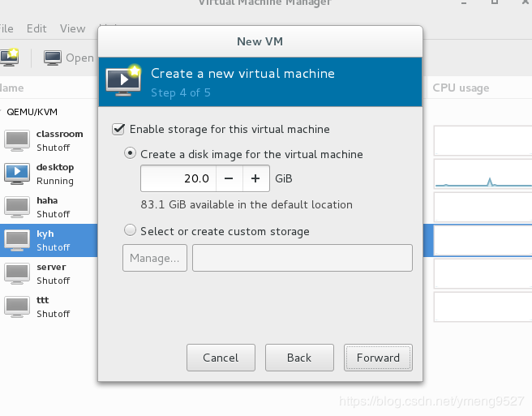Decrease disk size with minus button

click(230, 178)
